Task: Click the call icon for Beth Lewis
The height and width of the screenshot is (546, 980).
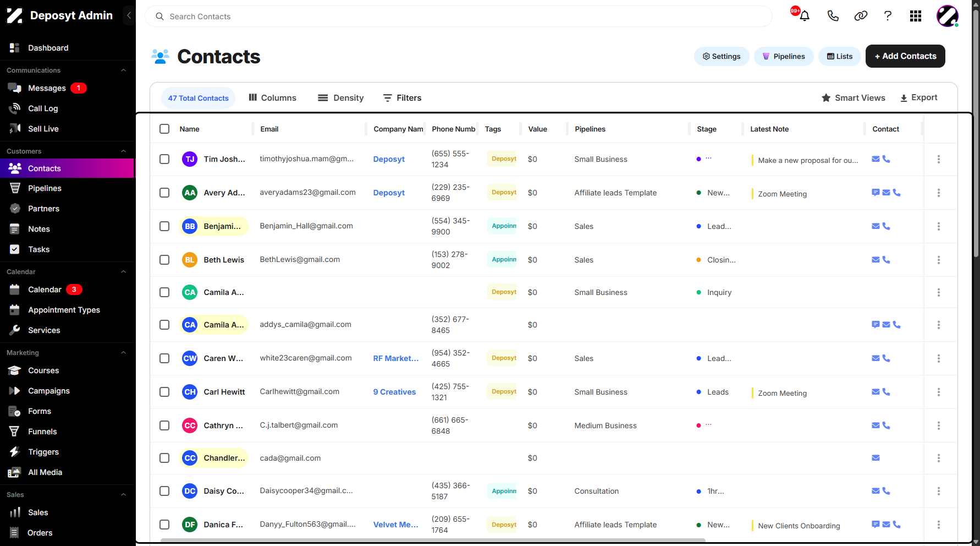Action: [x=887, y=260]
